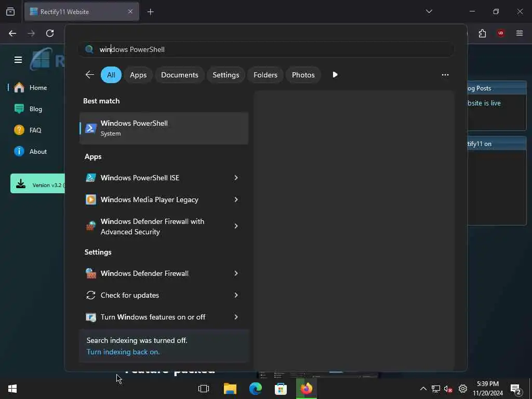
Task: Click the Defender Firewall with Advanced Security icon
Action: coord(90,226)
